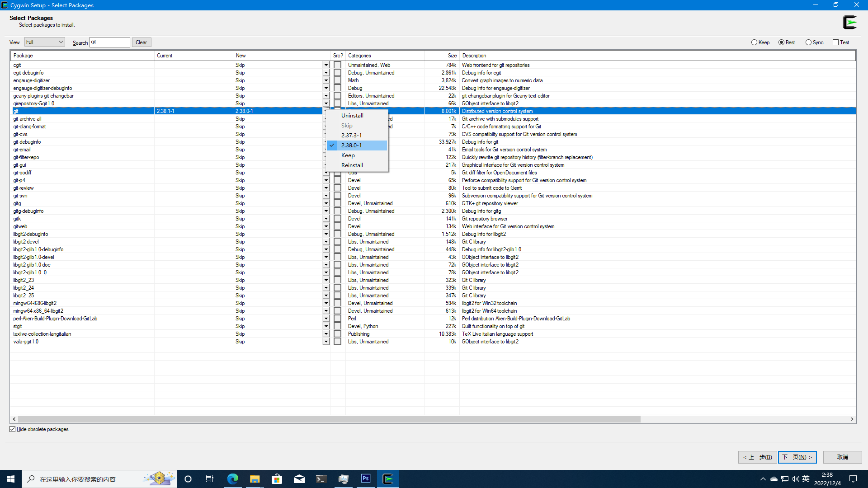This screenshot has width=868, height=488.
Task: Toggle the Hide obsolete packages checkbox
Action: [x=12, y=429]
